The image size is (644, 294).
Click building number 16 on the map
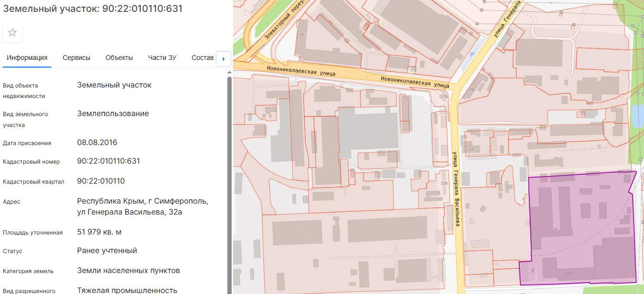pos(302,34)
